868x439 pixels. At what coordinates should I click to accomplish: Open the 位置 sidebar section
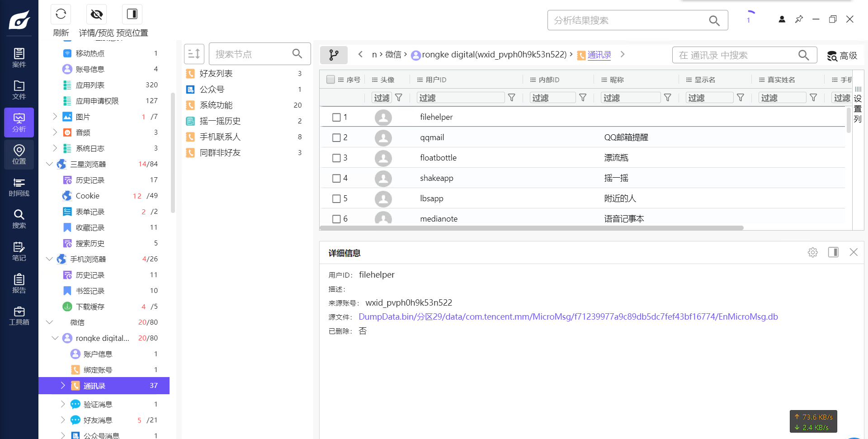[19, 155]
